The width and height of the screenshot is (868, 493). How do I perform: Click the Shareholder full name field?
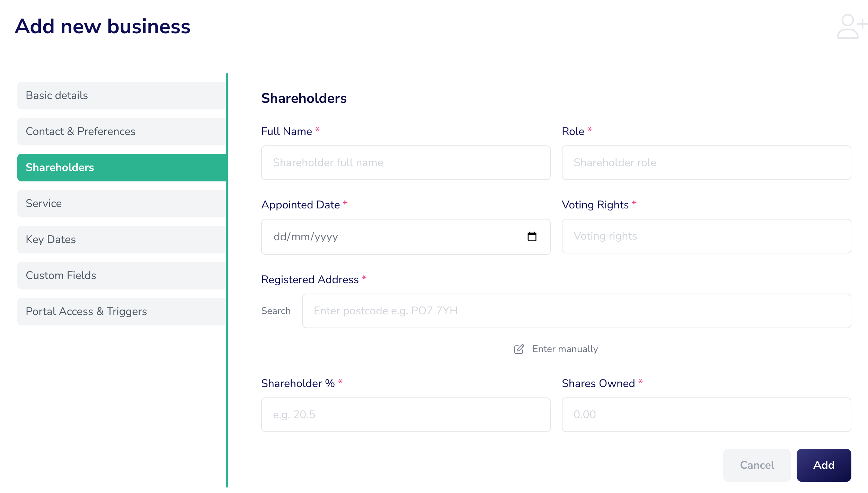[406, 163]
